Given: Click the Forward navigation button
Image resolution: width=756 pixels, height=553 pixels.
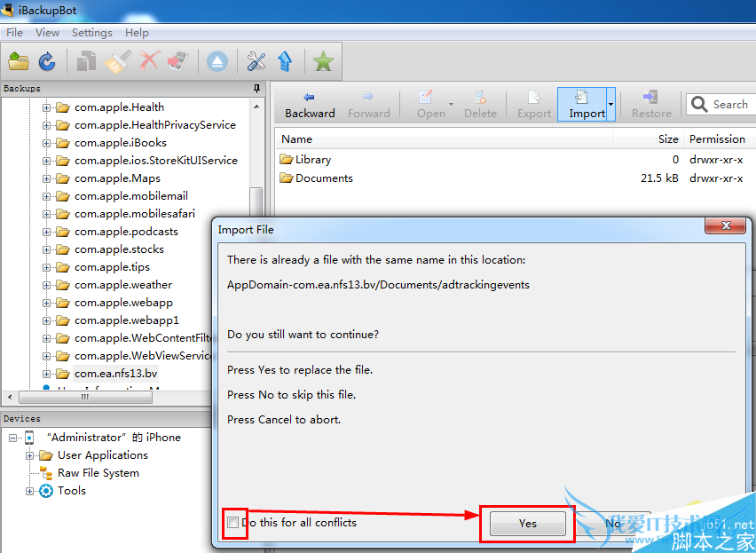Looking at the screenshot, I should (x=369, y=105).
